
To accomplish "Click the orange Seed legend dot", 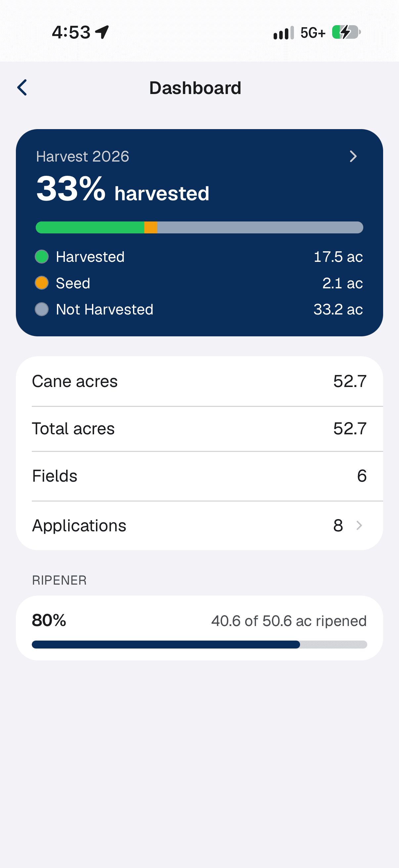I will tap(42, 283).
